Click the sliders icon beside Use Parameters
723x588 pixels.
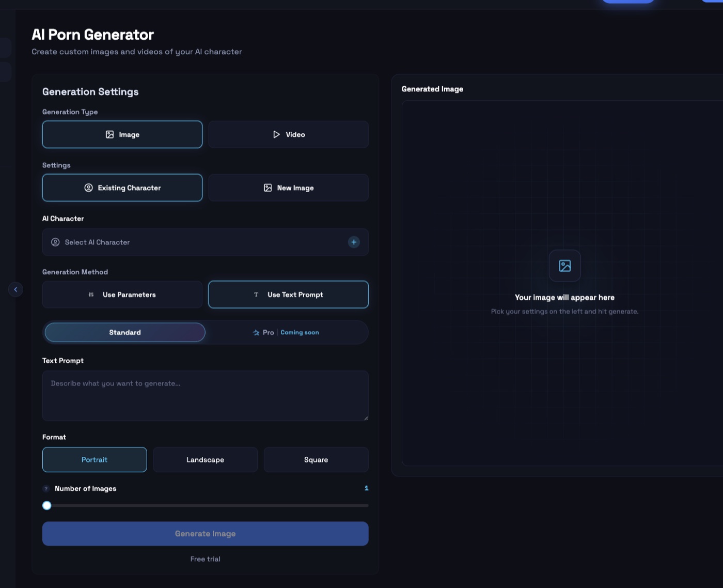91,295
